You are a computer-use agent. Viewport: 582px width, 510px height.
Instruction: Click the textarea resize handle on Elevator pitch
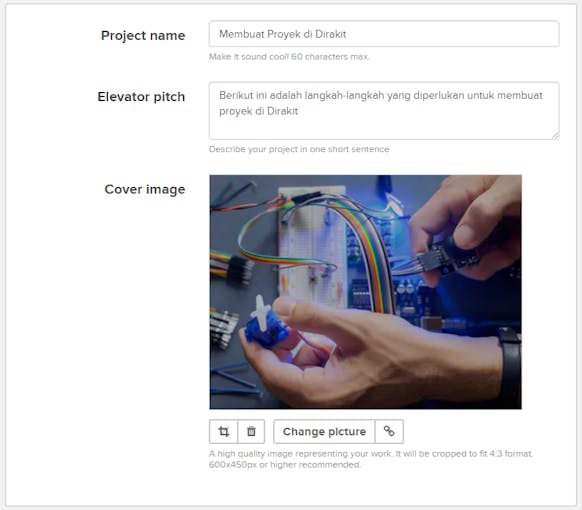tap(555, 136)
